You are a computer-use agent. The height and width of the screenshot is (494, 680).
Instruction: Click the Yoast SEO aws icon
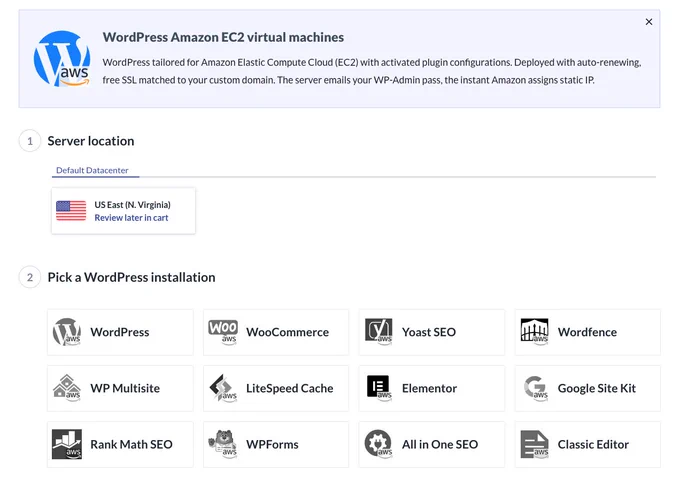click(x=379, y=332)
